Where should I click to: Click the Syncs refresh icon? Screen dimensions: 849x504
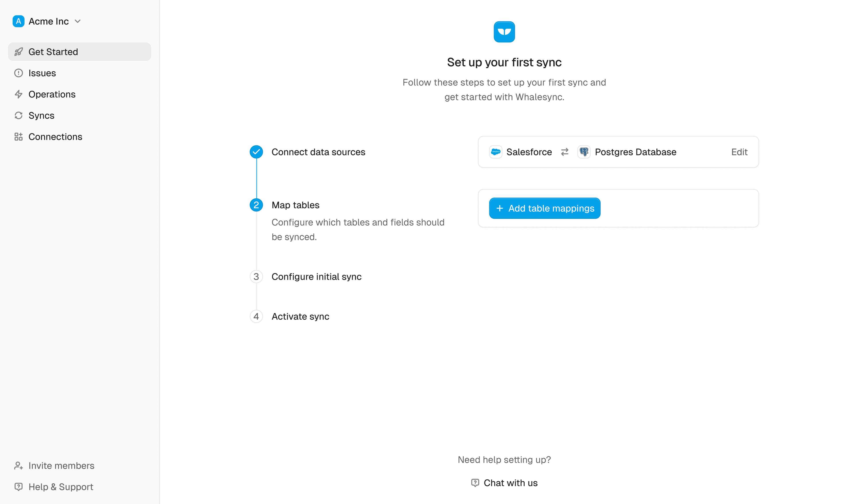19,115
